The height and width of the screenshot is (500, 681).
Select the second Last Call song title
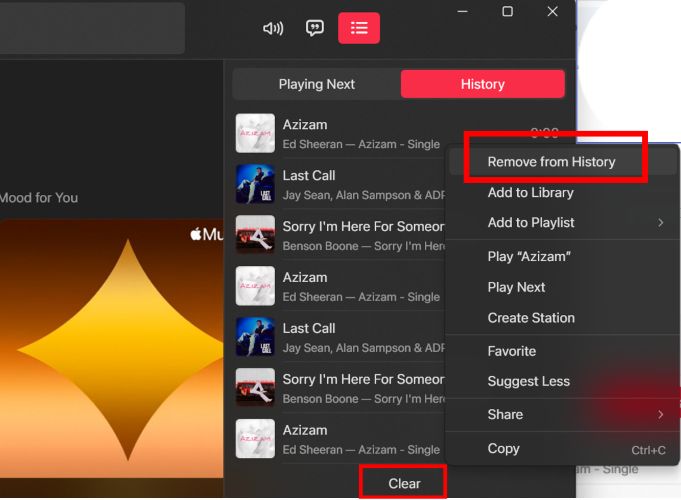click(309, 328)
